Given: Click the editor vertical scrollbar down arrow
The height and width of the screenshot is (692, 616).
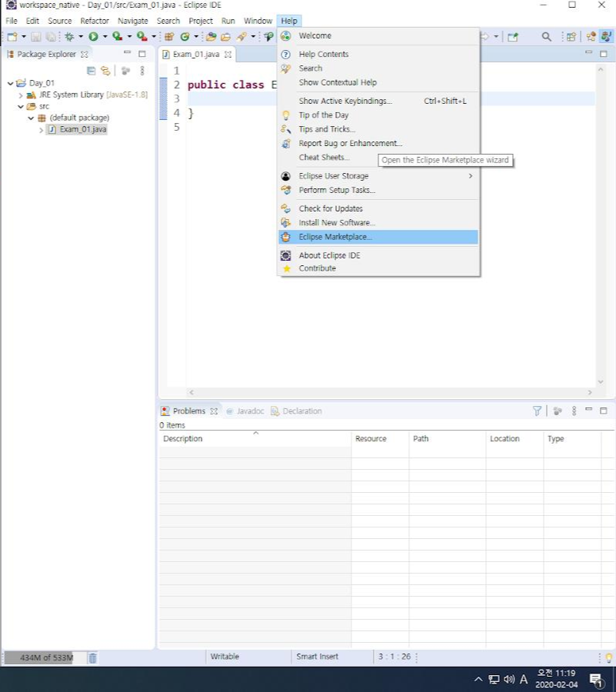Looking at the screenshot, I should point(600,381).
